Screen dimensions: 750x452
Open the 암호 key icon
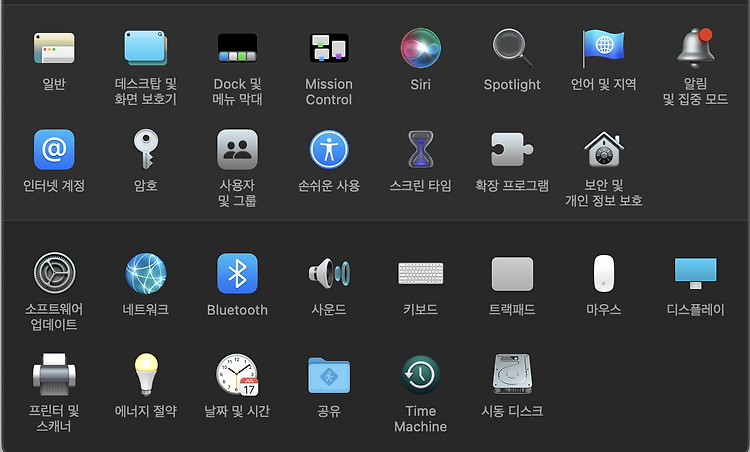[x=146, y=149]
